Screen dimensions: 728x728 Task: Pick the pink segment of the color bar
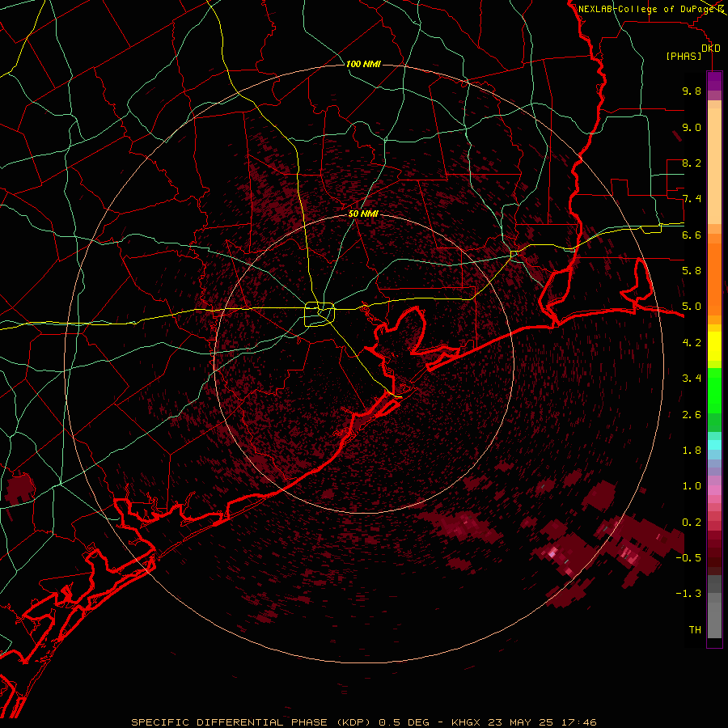pyautogui.click(x=714, y=491)
